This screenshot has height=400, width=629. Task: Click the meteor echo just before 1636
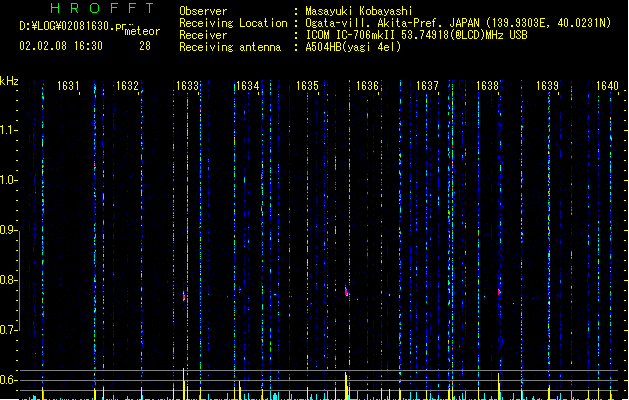pos(346,292)
